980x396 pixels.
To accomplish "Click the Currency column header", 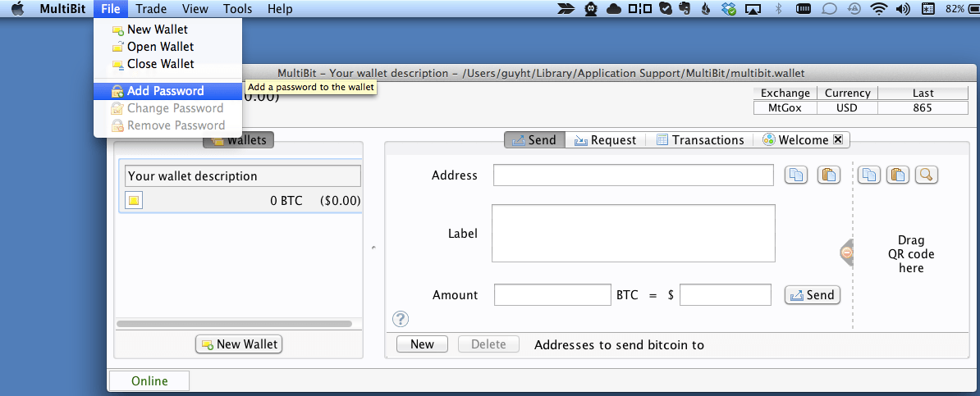I will coord(848,93).
